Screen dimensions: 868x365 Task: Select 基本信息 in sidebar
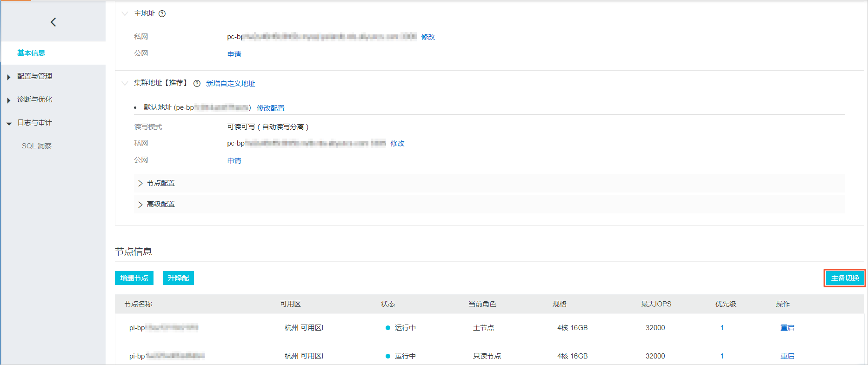(31, 53)
